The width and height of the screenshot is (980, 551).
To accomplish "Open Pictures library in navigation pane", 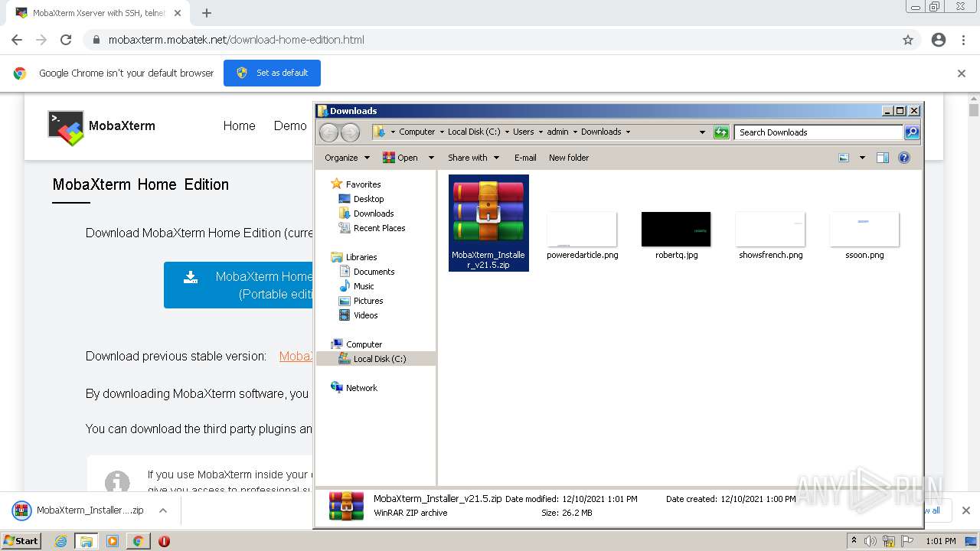I will [368, 301].
